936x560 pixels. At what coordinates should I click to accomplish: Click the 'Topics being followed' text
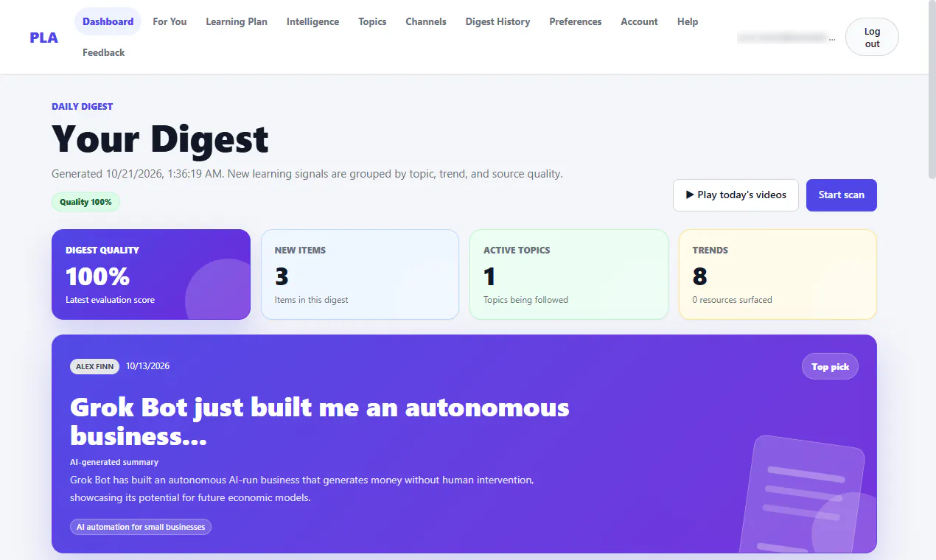(525, 300)
